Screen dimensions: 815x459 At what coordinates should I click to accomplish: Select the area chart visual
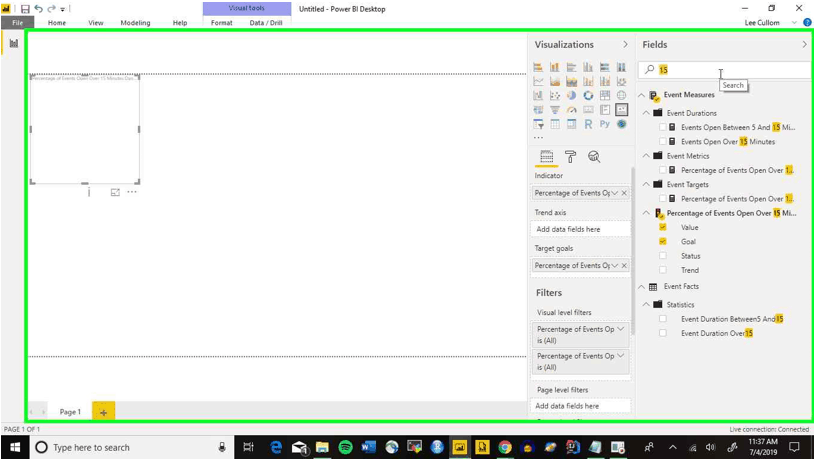(555, 82)
